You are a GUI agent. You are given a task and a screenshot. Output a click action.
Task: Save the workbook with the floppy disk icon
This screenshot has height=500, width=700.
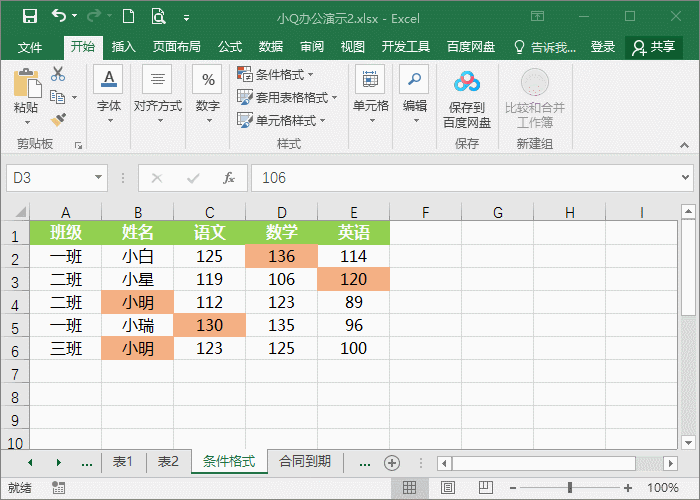click(x=29, y=16)
